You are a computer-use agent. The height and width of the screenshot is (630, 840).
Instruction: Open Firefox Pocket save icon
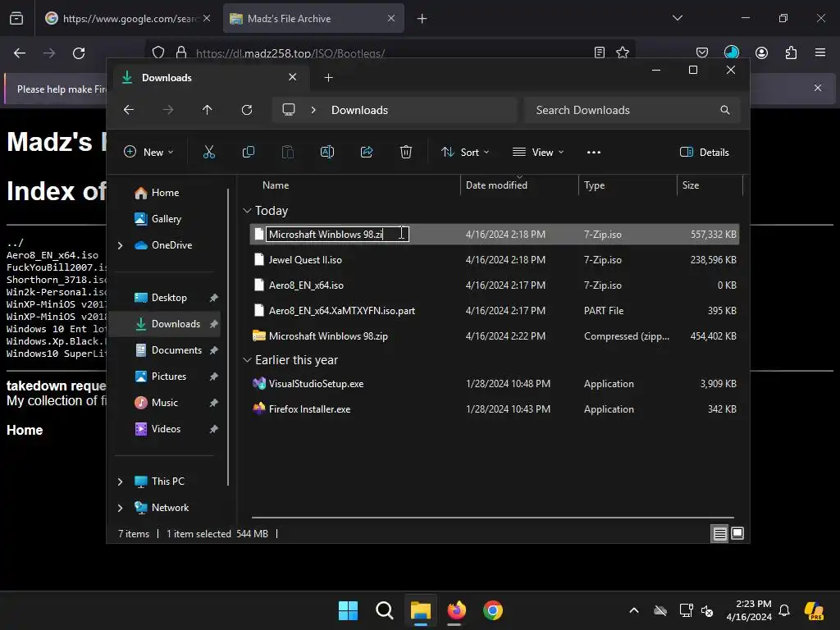(702, 52)
